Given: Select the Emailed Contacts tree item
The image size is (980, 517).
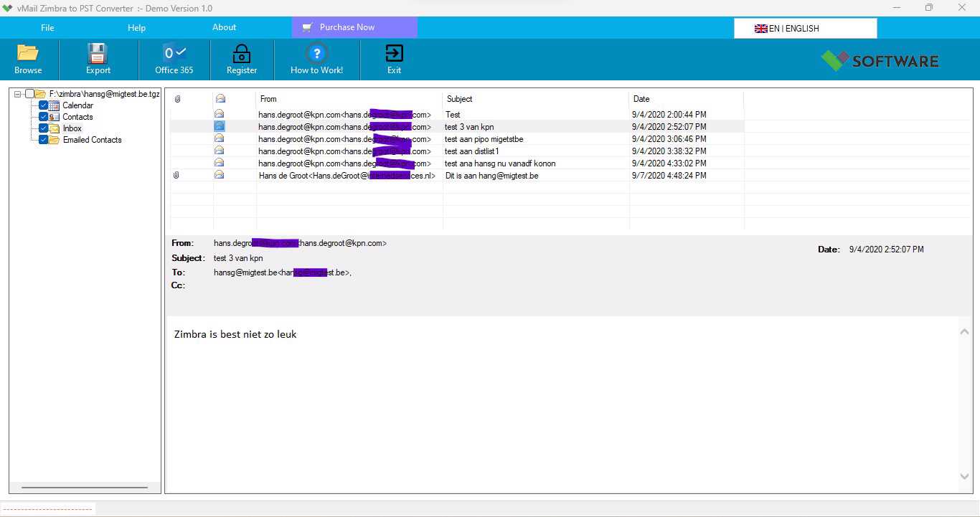Looking at the screenshot, I should [92, 140].
